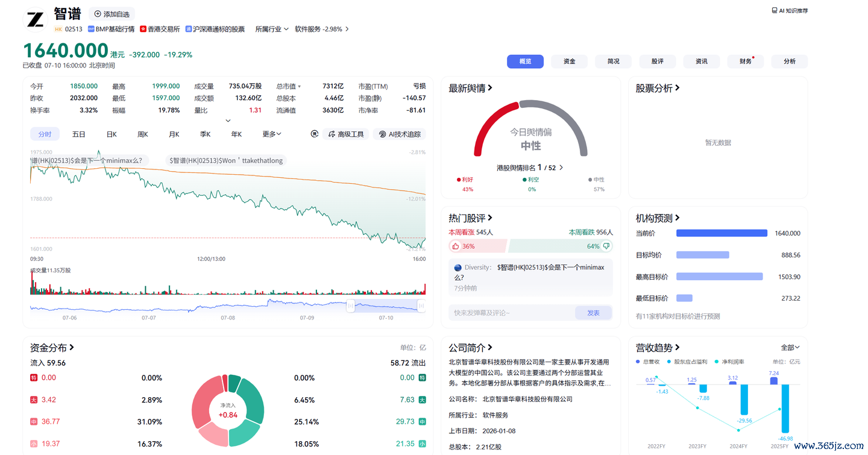The width and height of the screenshot is (868, 455).
Task: Select the 季K chart tab
Action: [206, 134]
